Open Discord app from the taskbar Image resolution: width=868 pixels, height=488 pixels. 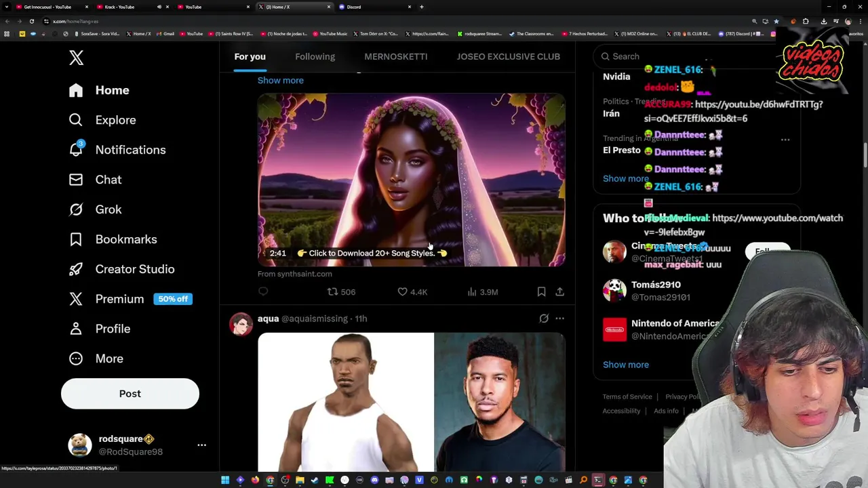[x=374, y=481]
